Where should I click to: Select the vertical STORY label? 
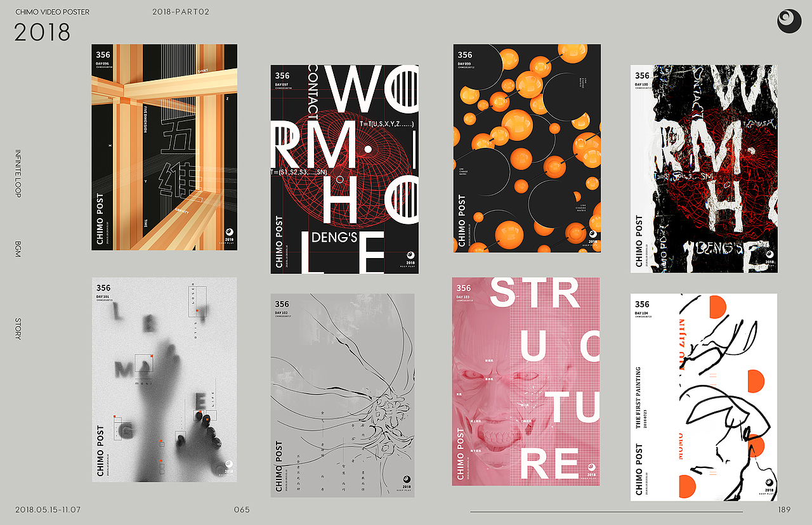(x=18, y=328)
